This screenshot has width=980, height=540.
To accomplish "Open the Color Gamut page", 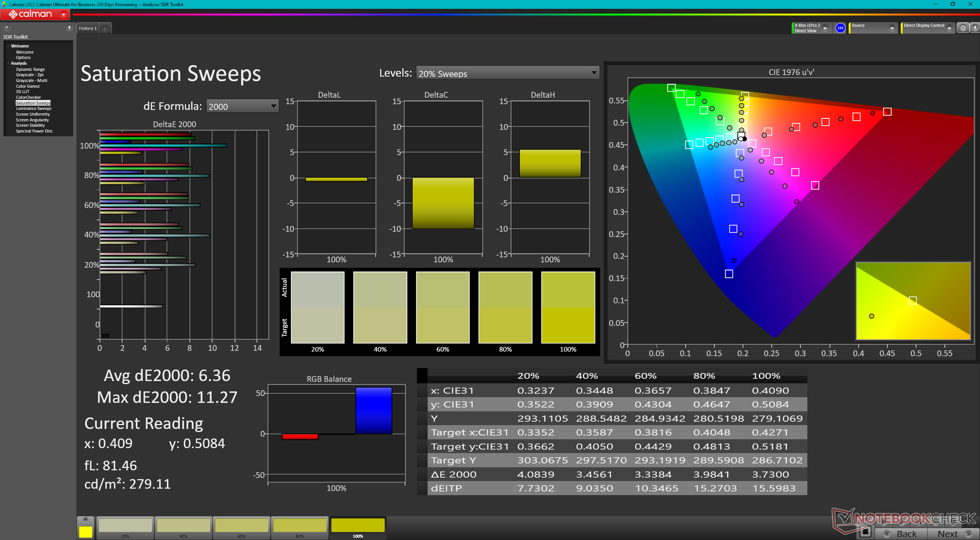I will tap(28, 86).
